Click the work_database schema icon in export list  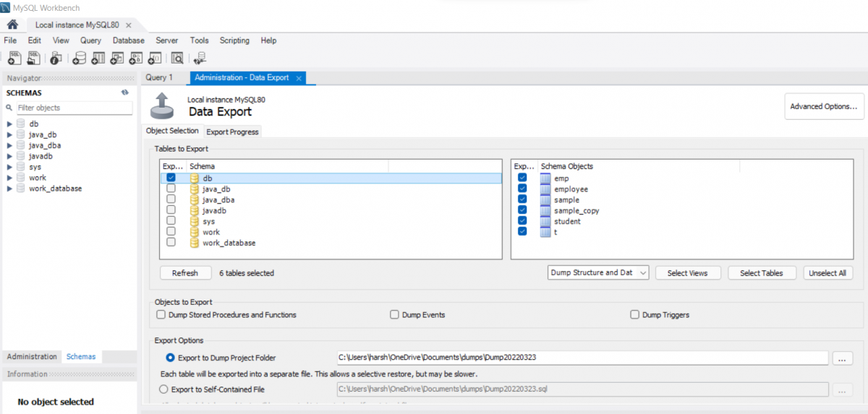(194, 243)
